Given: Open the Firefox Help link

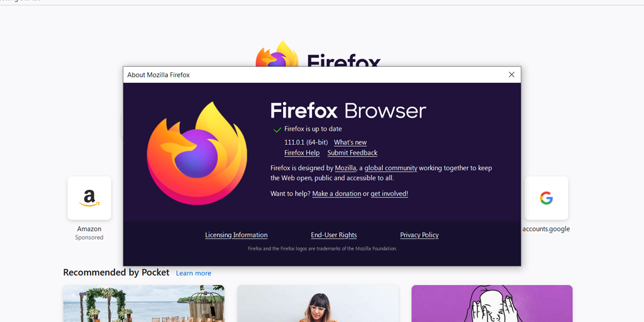Looking at the screenshot, I should 302,153.
